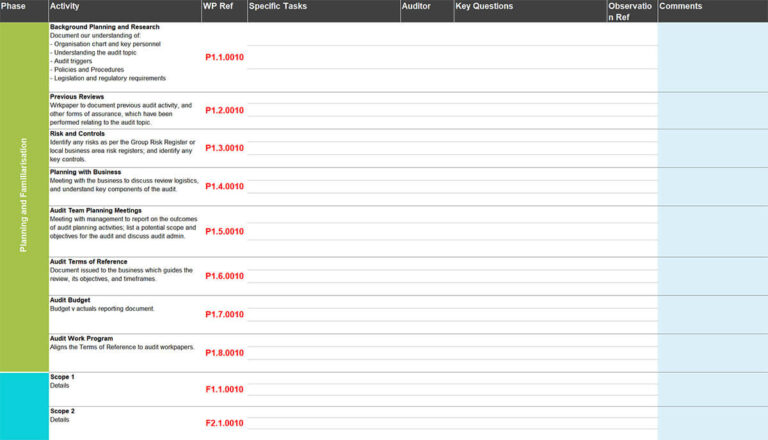Select WP reference P1.1.0010
768x440 pixels.
(224, 57)
